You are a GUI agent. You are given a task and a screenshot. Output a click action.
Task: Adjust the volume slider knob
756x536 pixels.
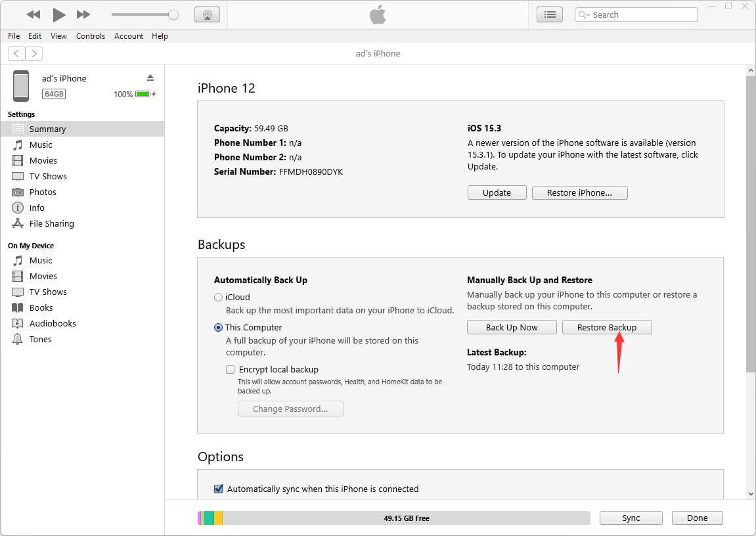coord(173,14)
